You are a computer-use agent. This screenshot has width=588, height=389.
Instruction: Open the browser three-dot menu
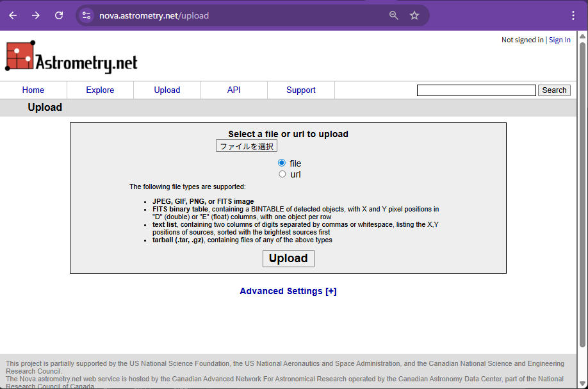click(573, 15)
